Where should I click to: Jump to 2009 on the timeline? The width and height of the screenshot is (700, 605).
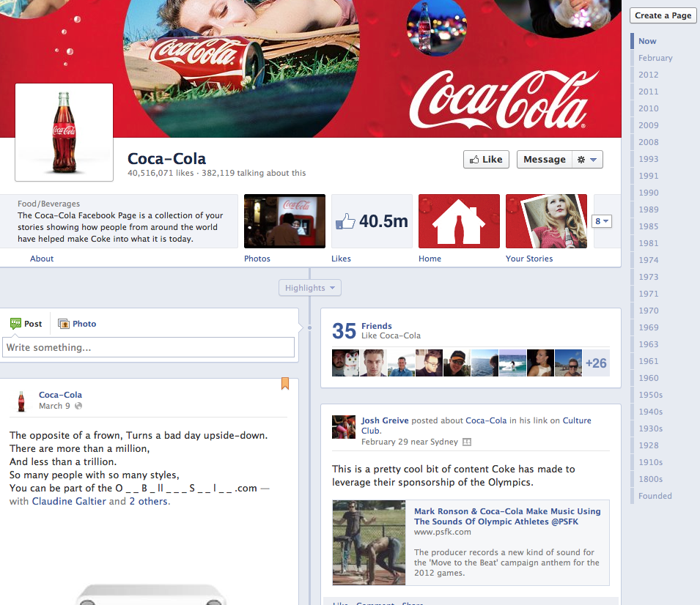(x=648, y=125)
